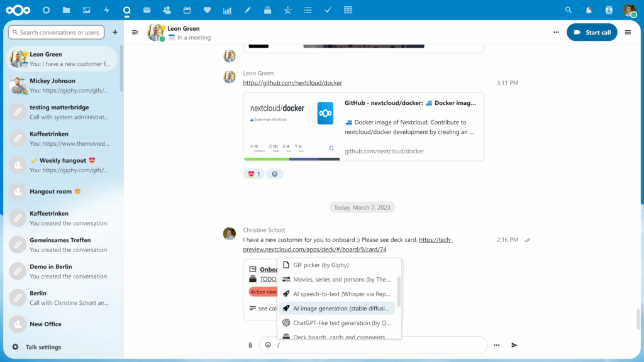Open the three-dot conversation options menu
Viewport: 644px width, 362px height.
coord(555,32)
